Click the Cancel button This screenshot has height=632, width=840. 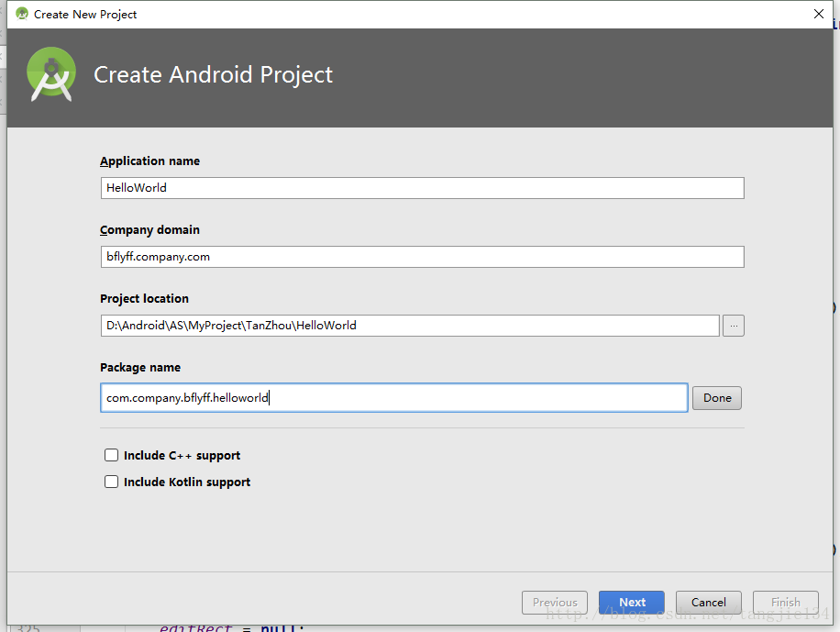point(708,603)
